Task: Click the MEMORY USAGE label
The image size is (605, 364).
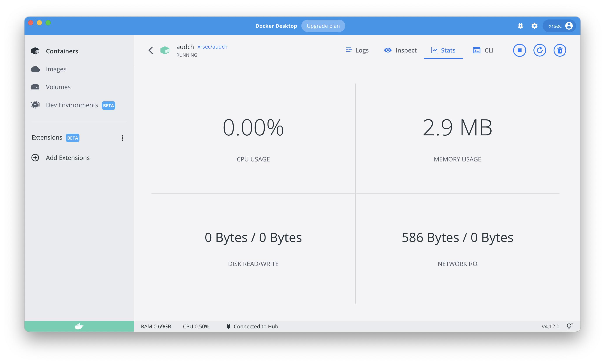Action: point(457,159)
